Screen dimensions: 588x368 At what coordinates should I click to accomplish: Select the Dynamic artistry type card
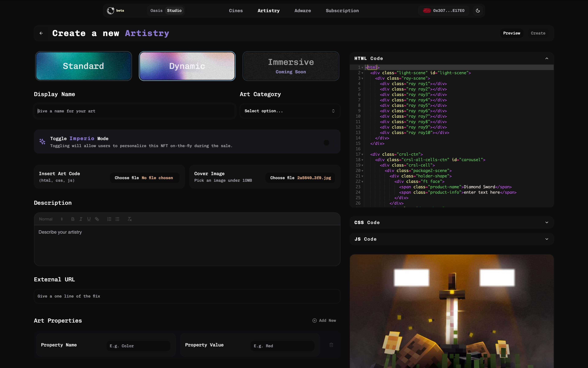click(187, 66)
